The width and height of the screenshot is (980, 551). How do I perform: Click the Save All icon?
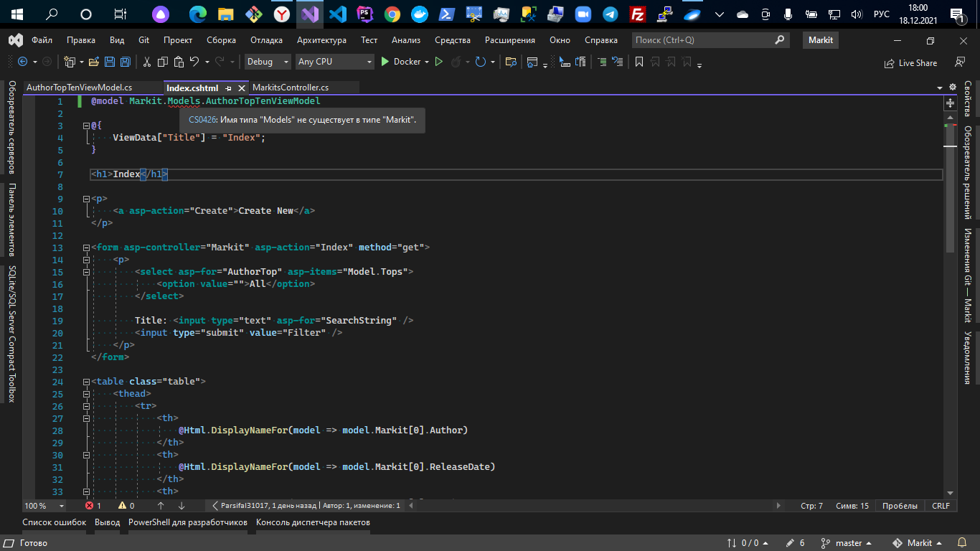point(125,62)
